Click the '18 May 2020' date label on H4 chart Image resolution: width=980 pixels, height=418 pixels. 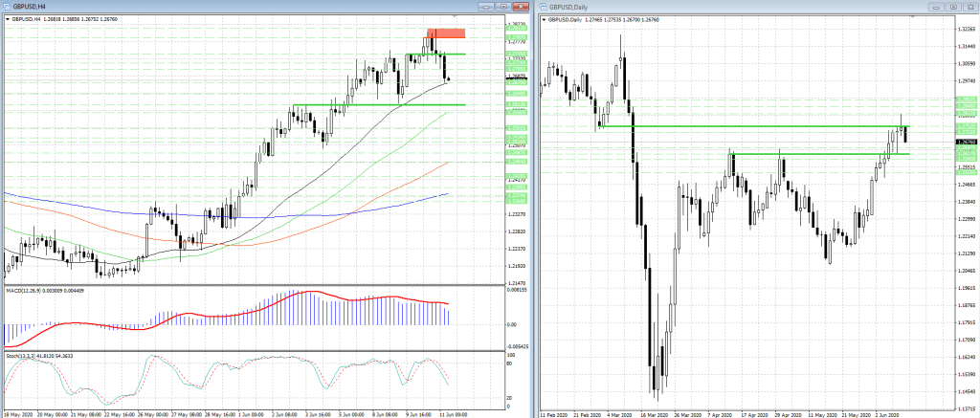[x=17, y=413]
